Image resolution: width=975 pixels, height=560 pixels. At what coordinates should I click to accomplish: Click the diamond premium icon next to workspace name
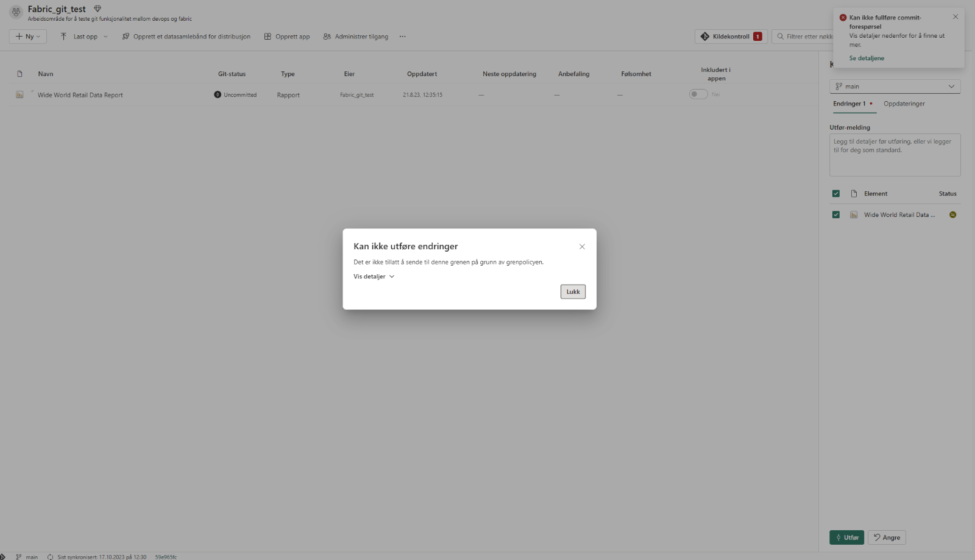point(97,9)
